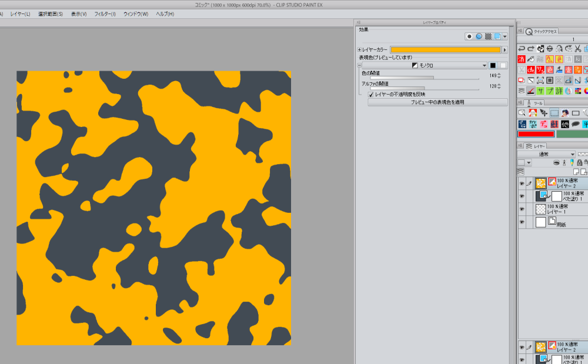Image resolution: width=588 pixels, height=364 pixels.
Task: Click the red 消 icon in Quick Access
Action: click(521, 59)
